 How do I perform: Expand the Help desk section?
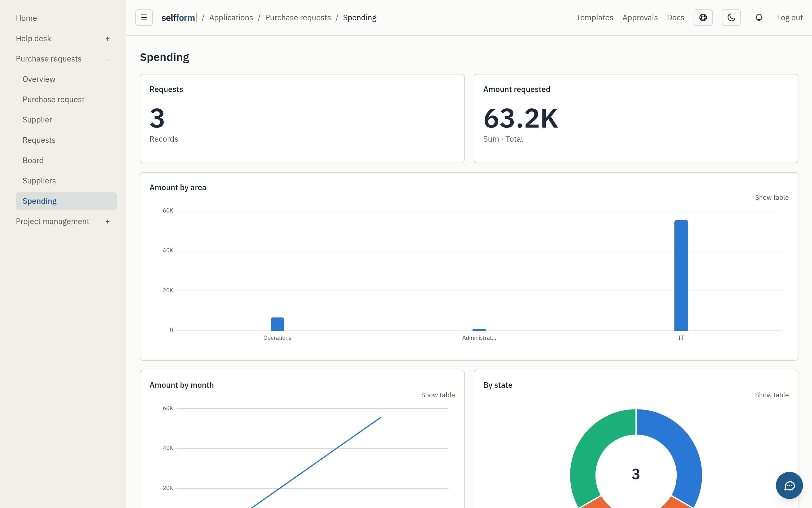[x=107, y=39]
